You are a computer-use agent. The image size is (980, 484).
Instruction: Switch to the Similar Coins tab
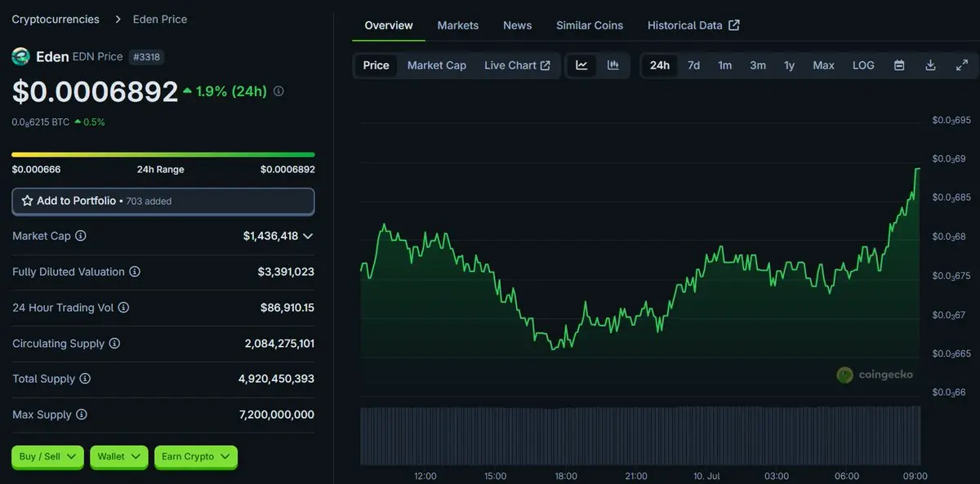click(590, 25)
